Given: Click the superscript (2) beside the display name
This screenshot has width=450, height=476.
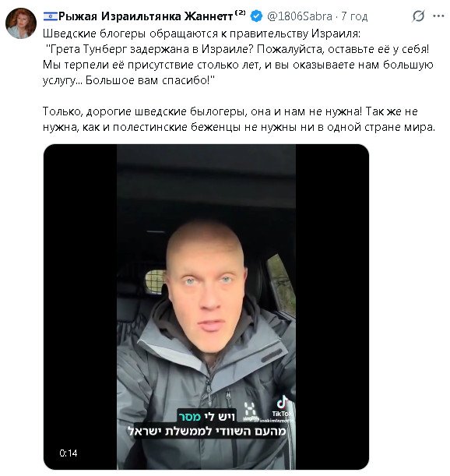Looking at the screenshot, I should coord(241,12).
